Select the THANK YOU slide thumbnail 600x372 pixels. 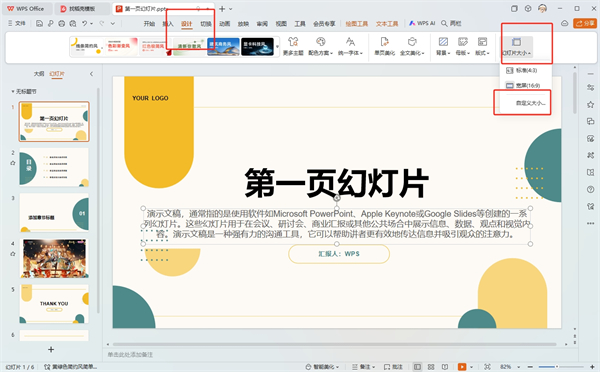pyautogui.click(x=54, y=303)
